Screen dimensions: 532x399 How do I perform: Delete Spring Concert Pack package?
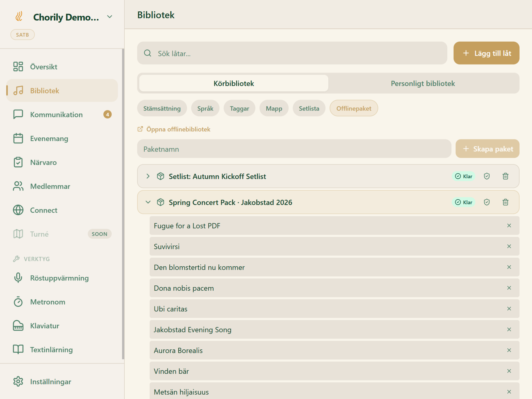(x=505, y=202)
